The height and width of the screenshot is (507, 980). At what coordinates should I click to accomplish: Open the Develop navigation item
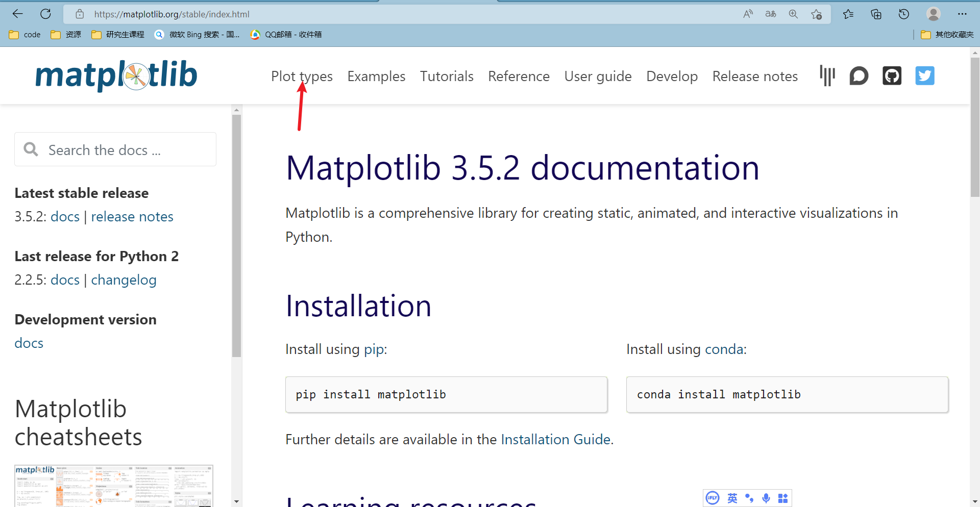pyautogui.click(x=672, y=76)
